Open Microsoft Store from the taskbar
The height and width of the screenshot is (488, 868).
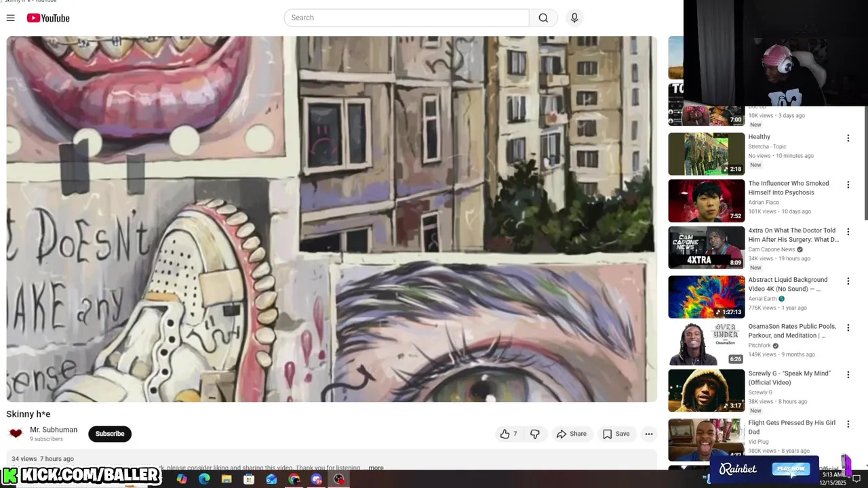click(x=249, y=479)
